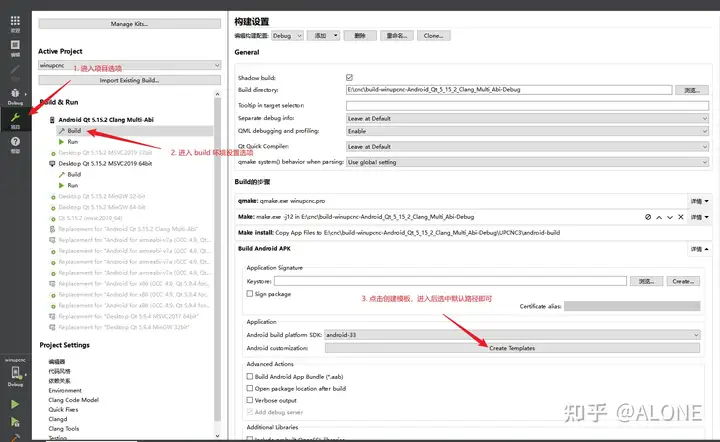Open the Qt Quick Compiler dropdown

pyautogui.click(x=527, y=147)
